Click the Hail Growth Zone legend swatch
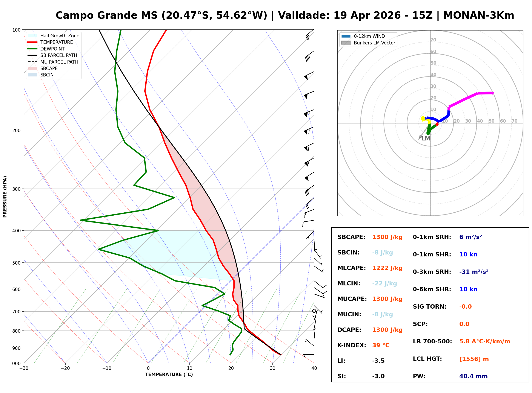The height and width of the screenshot is (393, 532). 32,36
